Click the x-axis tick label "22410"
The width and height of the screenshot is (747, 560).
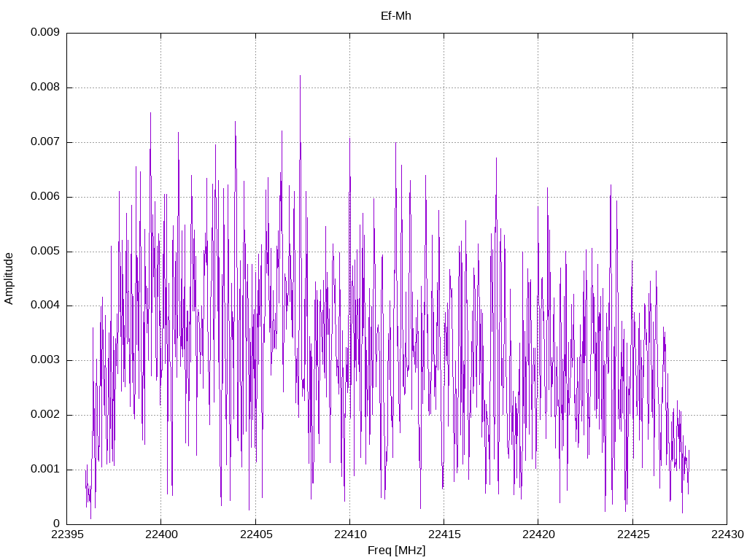click(x=349, y=534)
